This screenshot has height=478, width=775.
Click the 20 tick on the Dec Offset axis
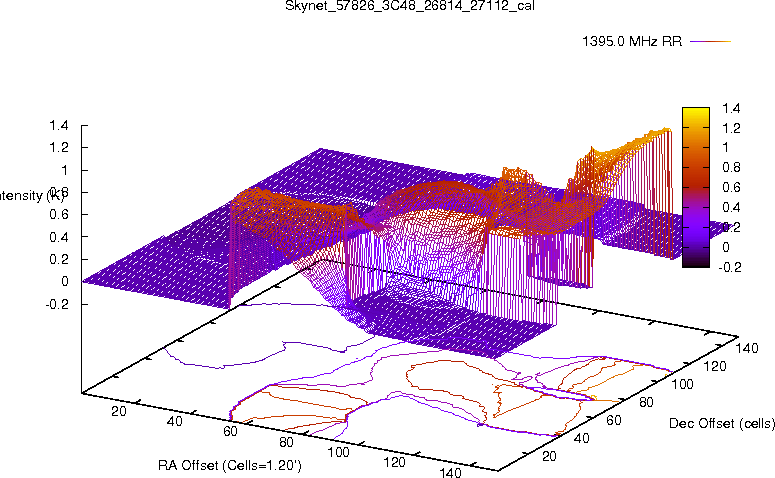[549, 456]
